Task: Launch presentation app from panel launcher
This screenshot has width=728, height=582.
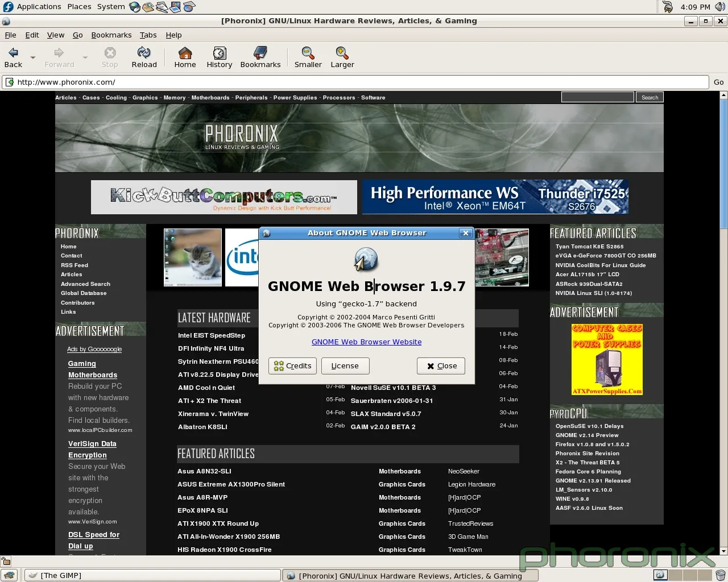Action: click(176, 7)
